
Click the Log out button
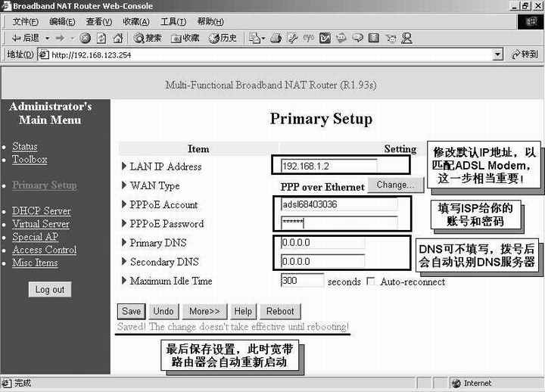tap(50, 290)
